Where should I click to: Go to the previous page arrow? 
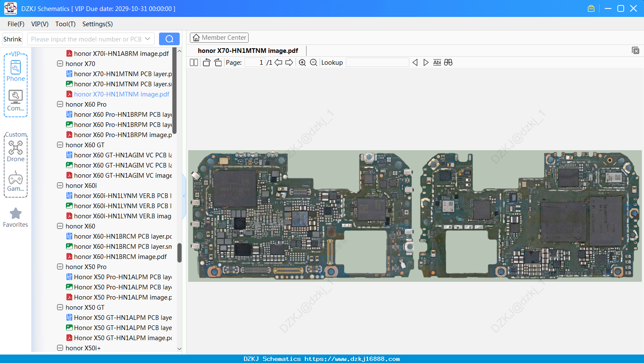pos(278,63)
